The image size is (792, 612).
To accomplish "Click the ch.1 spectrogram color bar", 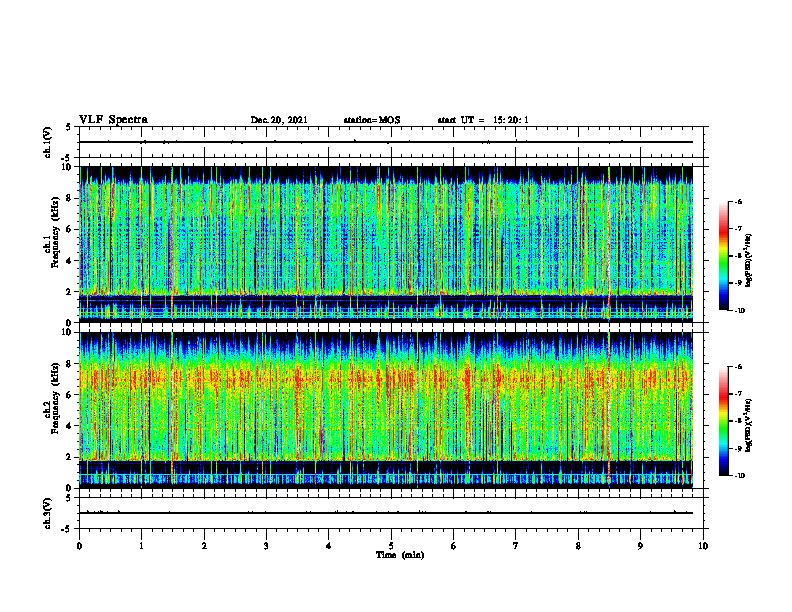I will click(x=723, y=256).
